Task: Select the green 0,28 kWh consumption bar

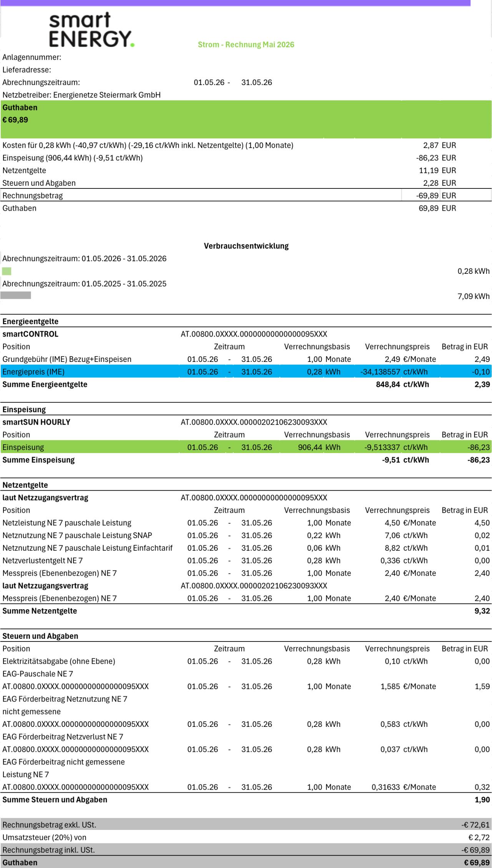Action: point(7,271)
